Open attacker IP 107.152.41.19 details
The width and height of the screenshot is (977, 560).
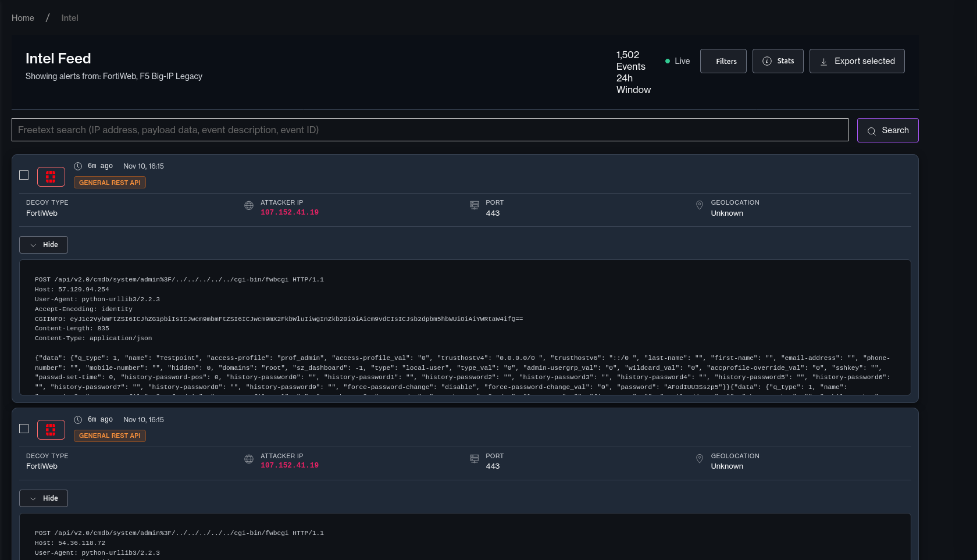[289, 212]
